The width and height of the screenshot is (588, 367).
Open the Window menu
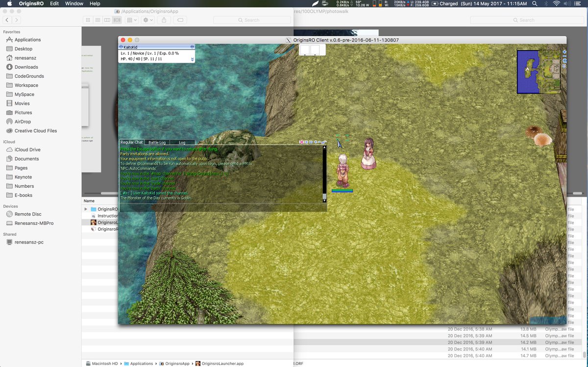tap(74, 3)
